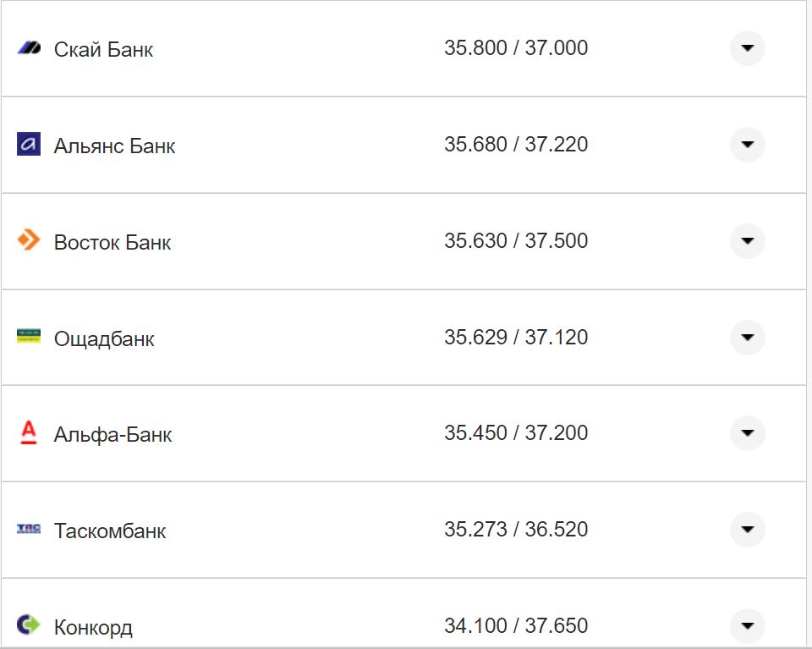Expand the Восток Банк dropdown arrow
Image resolution: width=812 pixels, height=649 pixels.
[x=747, y=241]
